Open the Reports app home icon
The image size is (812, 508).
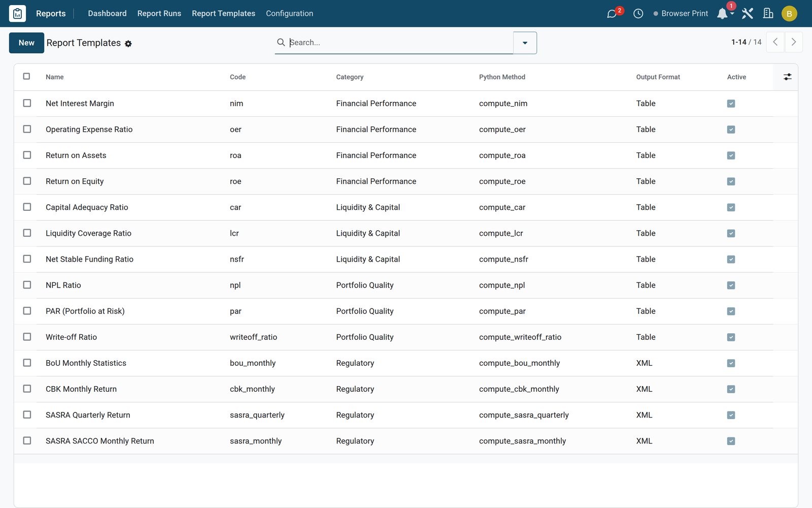point(17,14)
